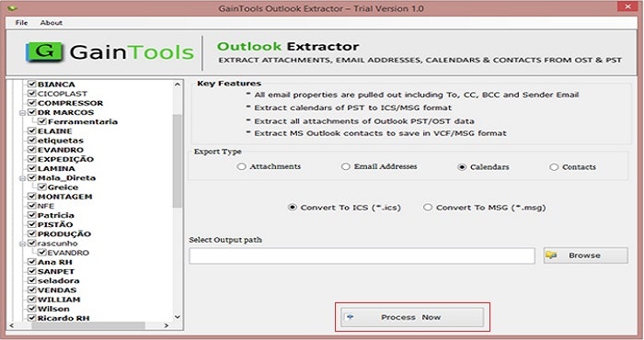The width and height of the screenshot is (644, 340).
Task: Toggle the MONTAGEM folder checkbox
Action: (x=32, y=197)
